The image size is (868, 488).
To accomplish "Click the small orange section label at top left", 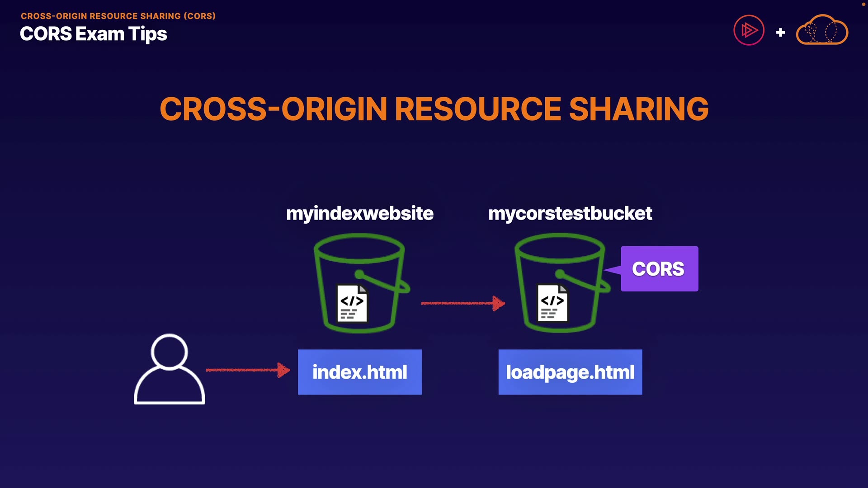I will click(x=118, y=16).
